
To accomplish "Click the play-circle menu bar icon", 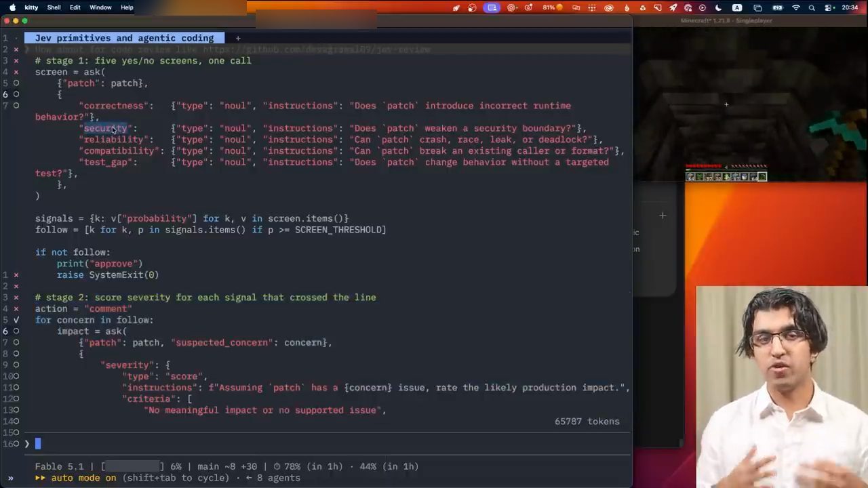I will (703, 7).
